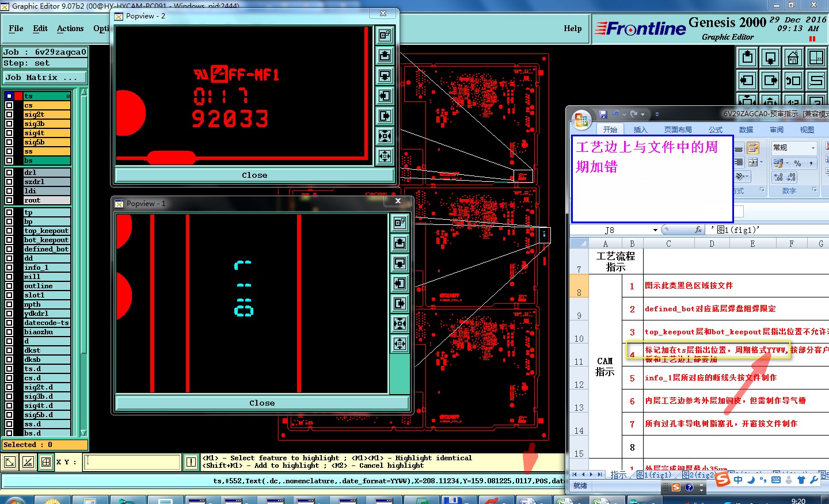This screenshot has width=829, height=504.
Task: Open the Actions menu in Genesis
Action: 70,28
